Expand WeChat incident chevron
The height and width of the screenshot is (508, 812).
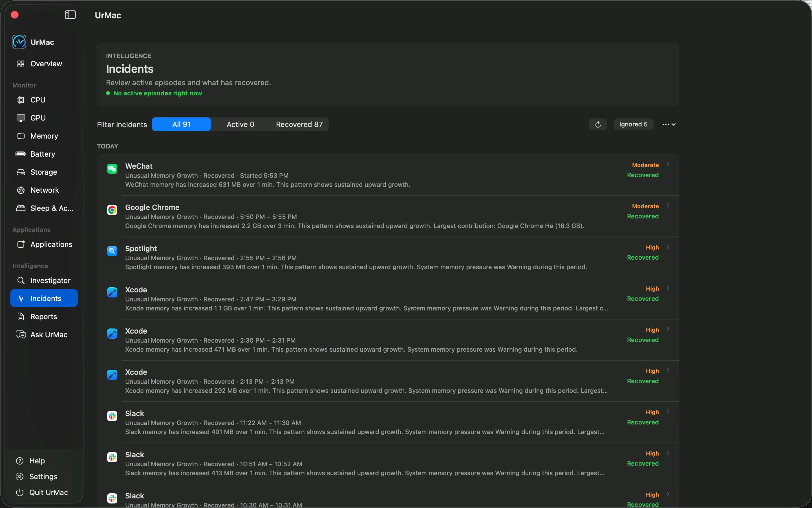tap(668, 164)
